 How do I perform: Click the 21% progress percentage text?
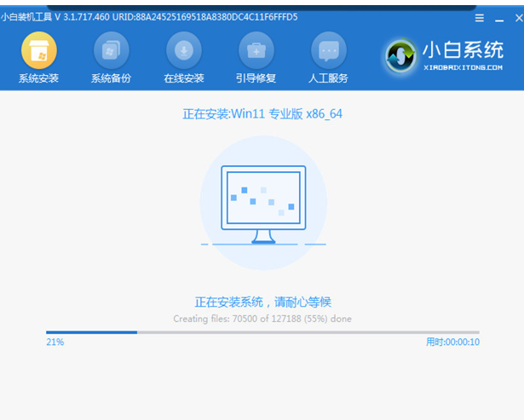click(55, 342)
